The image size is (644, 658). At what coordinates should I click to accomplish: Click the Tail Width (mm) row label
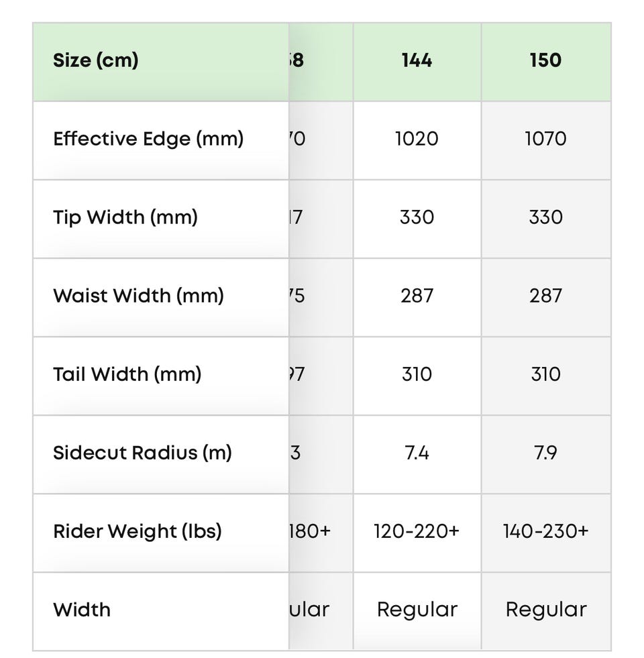point(127,374)
